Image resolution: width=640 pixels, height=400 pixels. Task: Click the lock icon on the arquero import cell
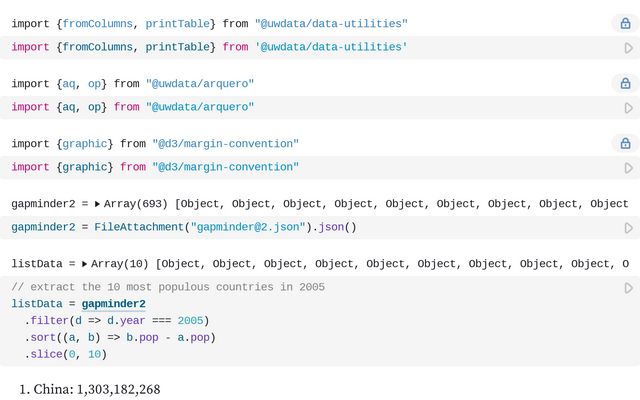625,83
